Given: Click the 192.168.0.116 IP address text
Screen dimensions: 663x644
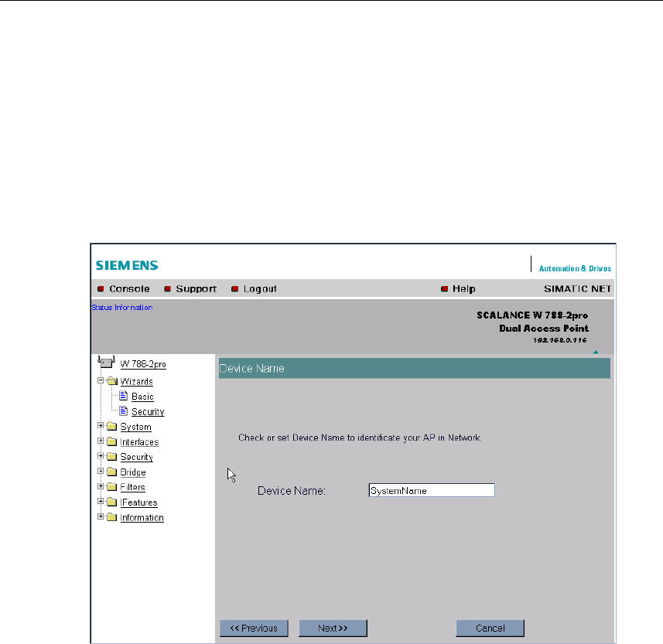Looking at the screenshot, I should 560,340.
